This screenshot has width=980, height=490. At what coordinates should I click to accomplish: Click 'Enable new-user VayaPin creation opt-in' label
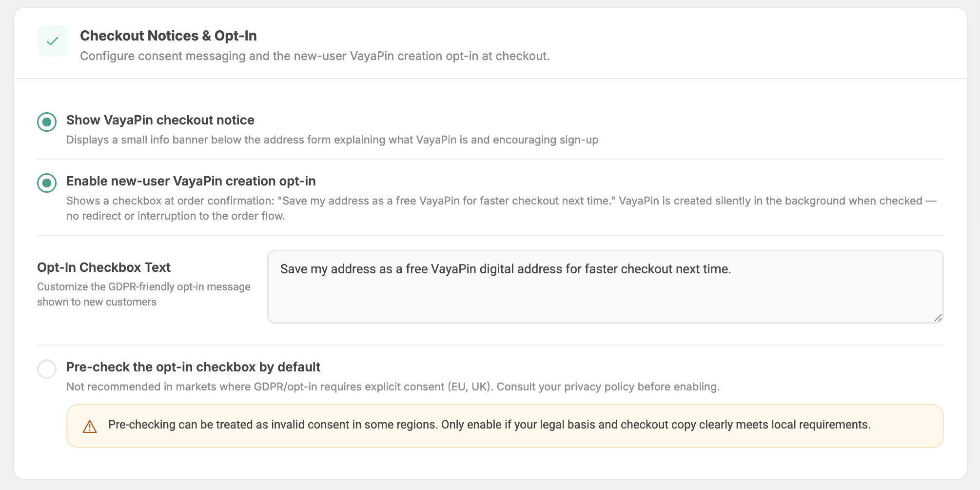tap(191, 181)
